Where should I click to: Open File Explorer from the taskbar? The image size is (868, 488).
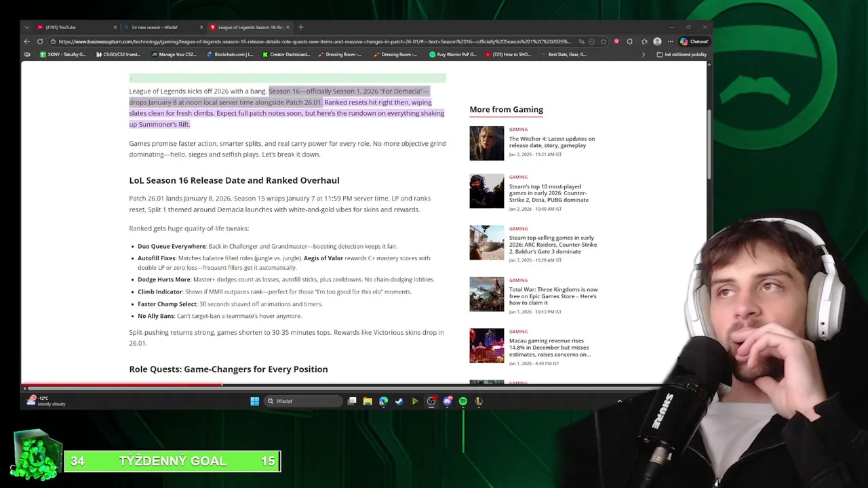(x=368, y=401)
